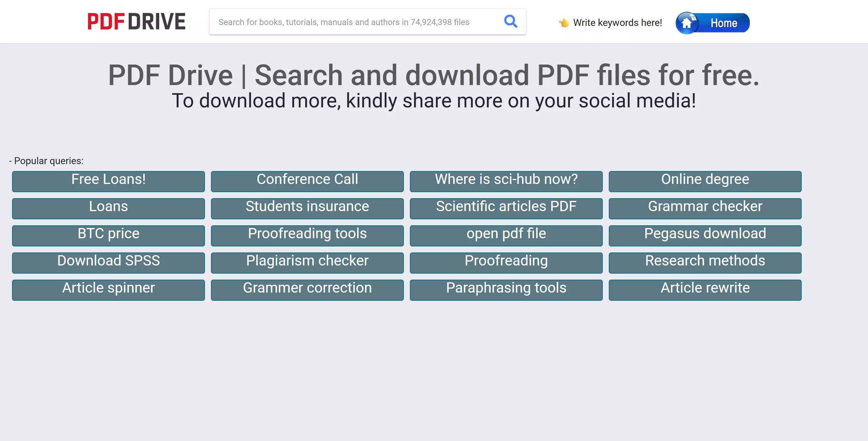The width and height of the screenshot is (868, 441).
Task: Click the search magnifier icon
Action: pos(511,22)
